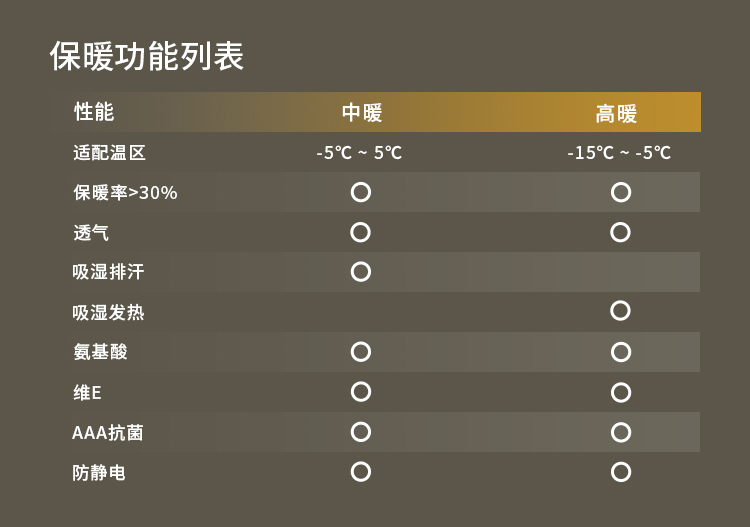Click the 中暖 circle for 维E
The width and height of the screenshot is (750, 527).
point(361,391)
